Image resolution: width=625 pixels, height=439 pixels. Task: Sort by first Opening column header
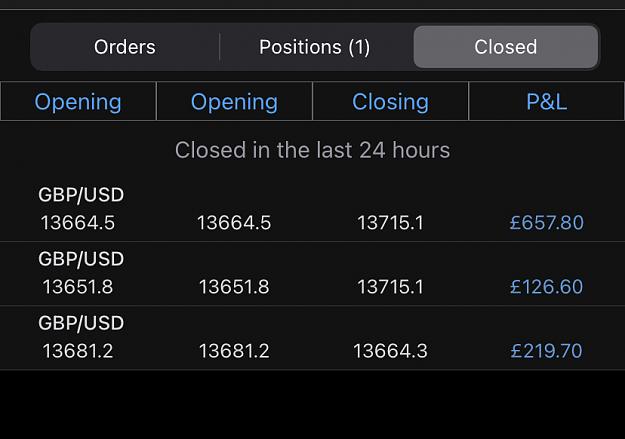click(78, 101)
